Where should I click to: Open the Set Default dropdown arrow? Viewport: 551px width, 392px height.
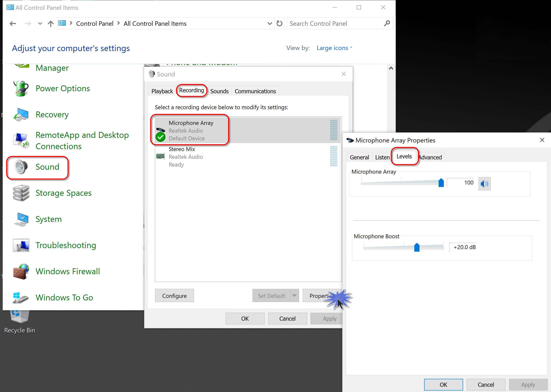click(295, 295)
